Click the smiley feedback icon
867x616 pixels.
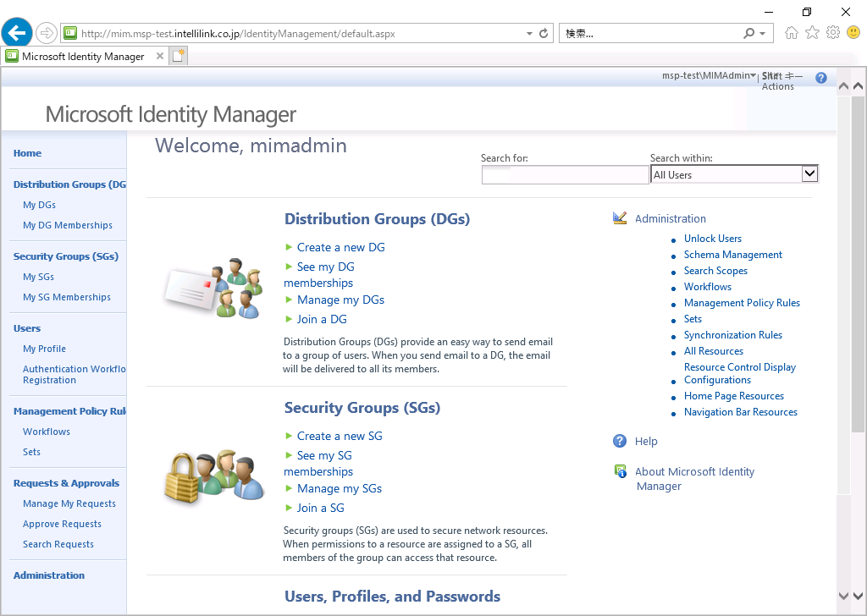(853, 33)
